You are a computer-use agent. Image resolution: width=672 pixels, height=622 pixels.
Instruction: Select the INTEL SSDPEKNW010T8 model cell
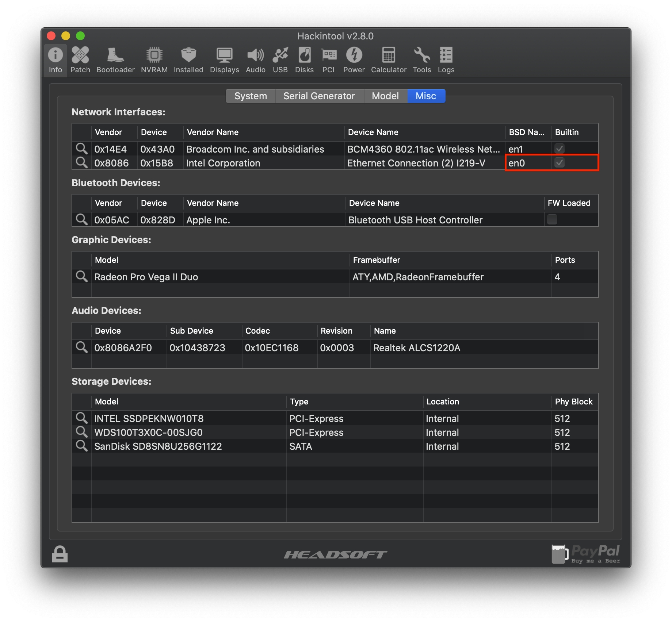(x=189, y=418)
